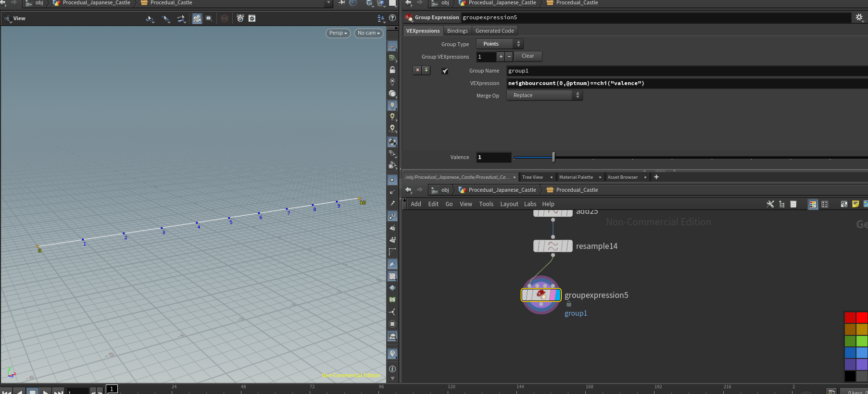Click the viewport info icon in sidebar

[x=392, y=369]
